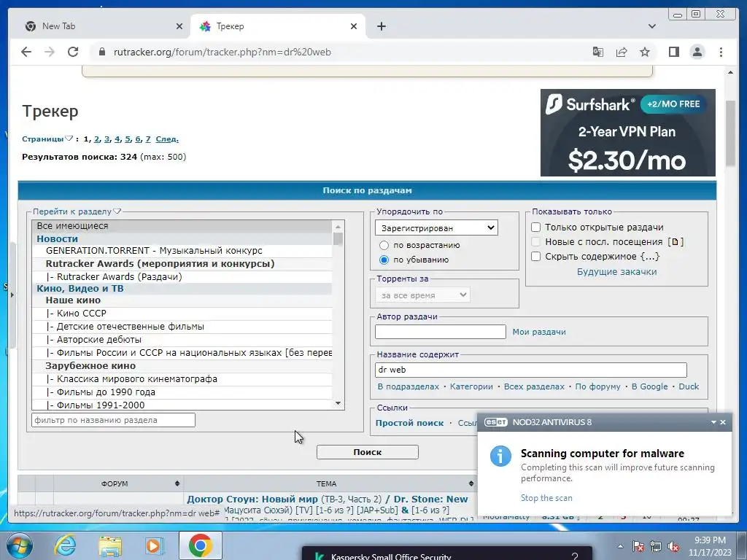Viewport: 747px width, 560px height.
Task: Close the Трекер tab
Action: point(354,26)
